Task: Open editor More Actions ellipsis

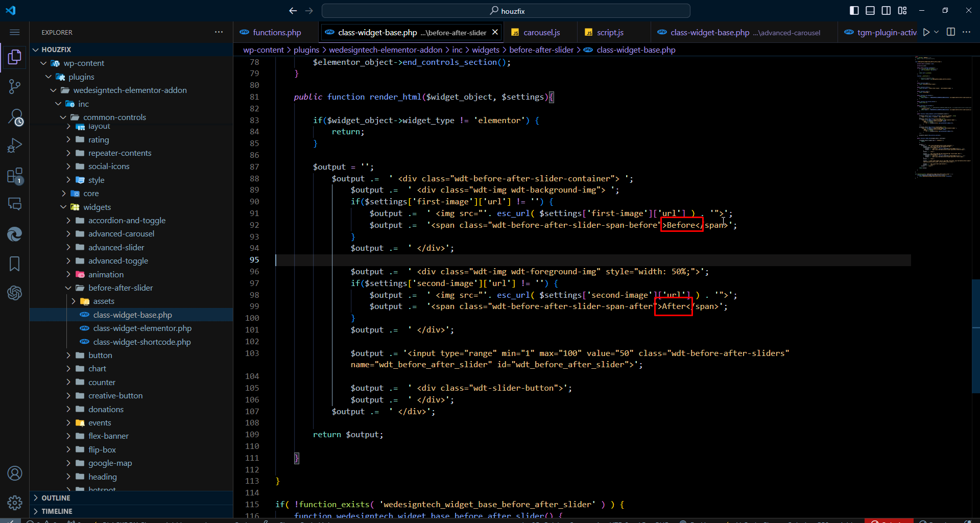Action: coord(966,32)
